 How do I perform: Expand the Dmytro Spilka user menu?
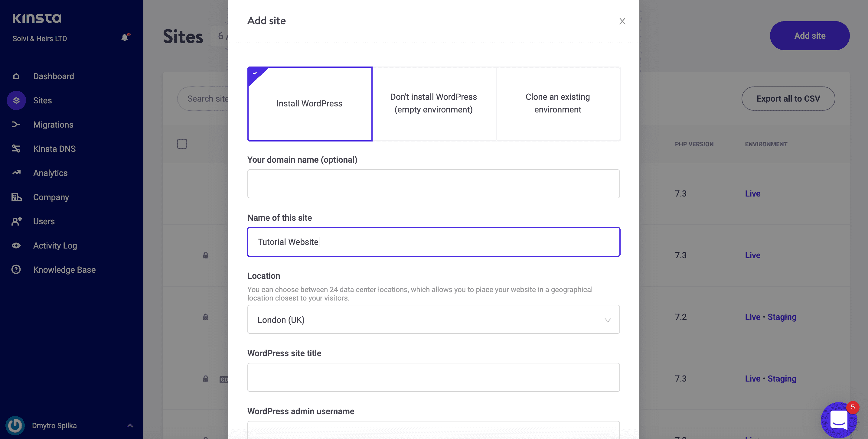pos(130,425)
